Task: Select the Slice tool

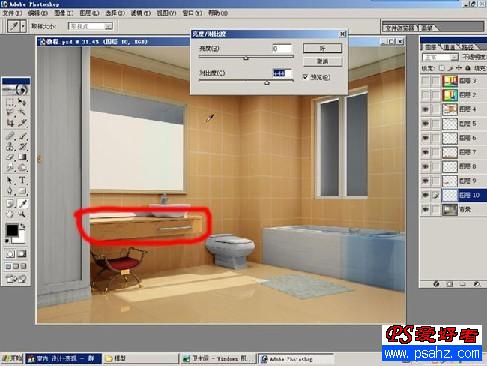Action: 22,123
